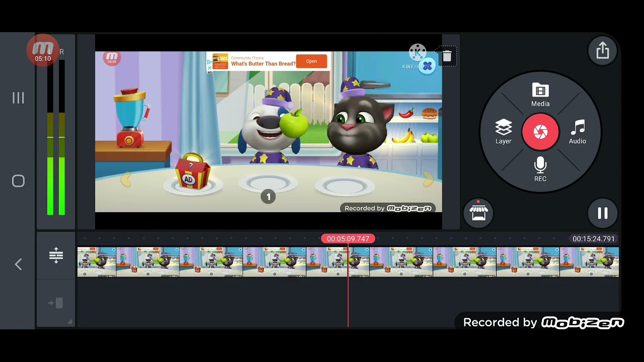644x362 pixels.
Task: Open the Media browser in the wheel
Action: (540, 95)
